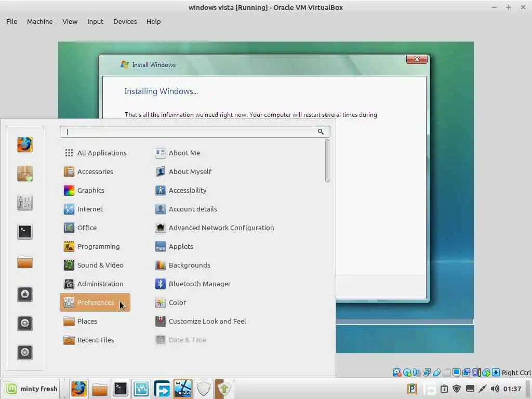Screen dimensions: 532x399
Task: Select the Programming category
Action: point(95,246)
